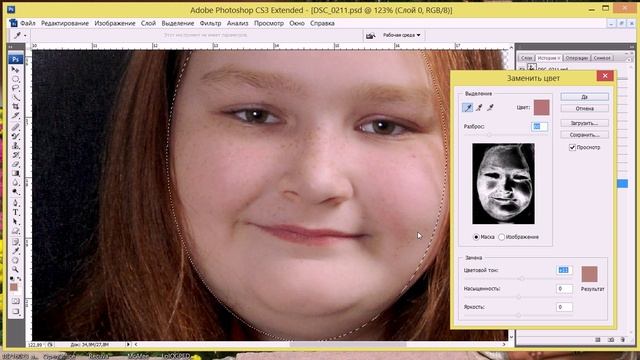Click the Цвет selection color swatch
This screenshot has width=640, height=360.
click(x=541, y=107)
